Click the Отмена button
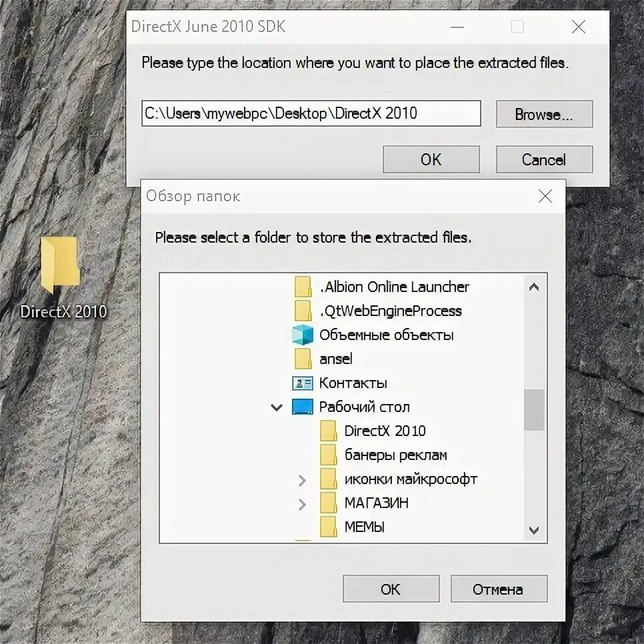The width and height of the screenshot is (644, 644). 499,589
